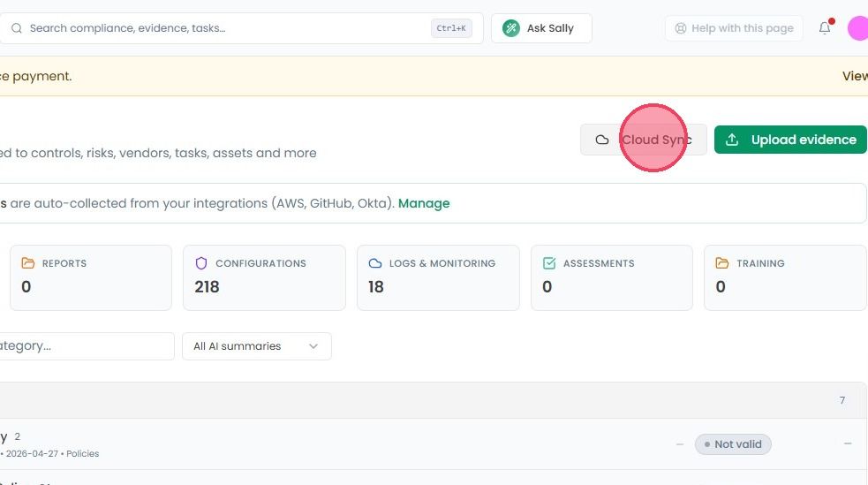868x485 pixels.
Task: Click the Configurations shield icon
Action: point(201,263)
